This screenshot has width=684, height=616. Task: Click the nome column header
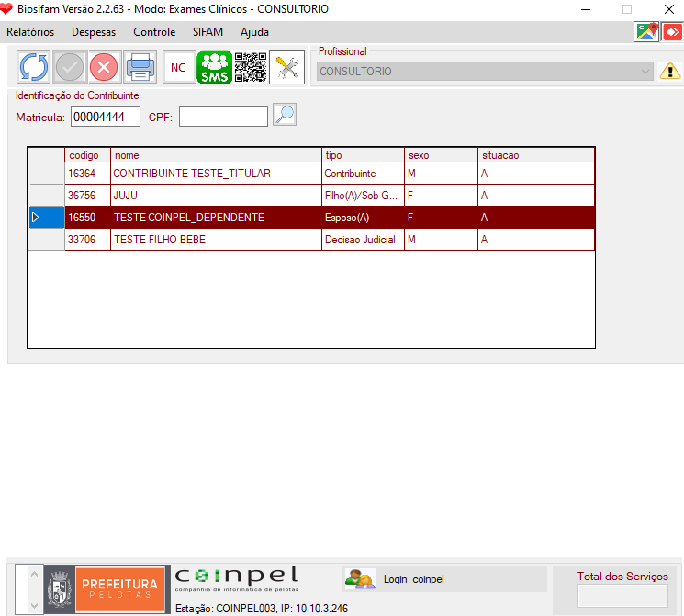[216, 155]
